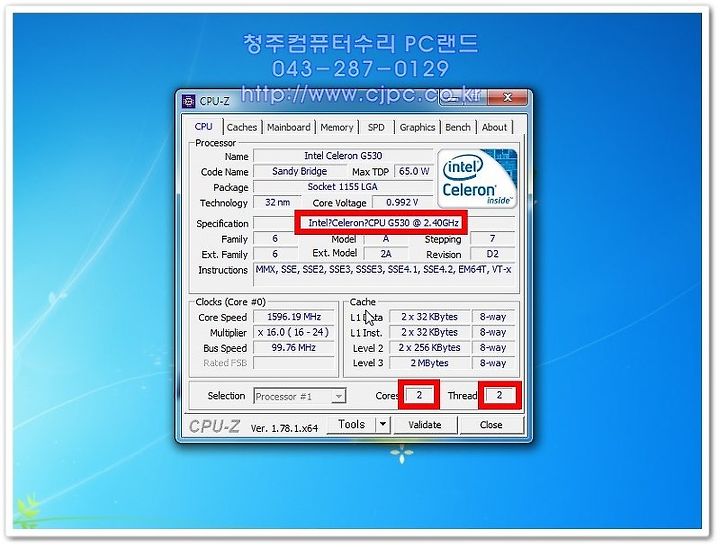Select the Ext. Model value 2A
This screenshot has width=720, height=547.
(386, 254)
